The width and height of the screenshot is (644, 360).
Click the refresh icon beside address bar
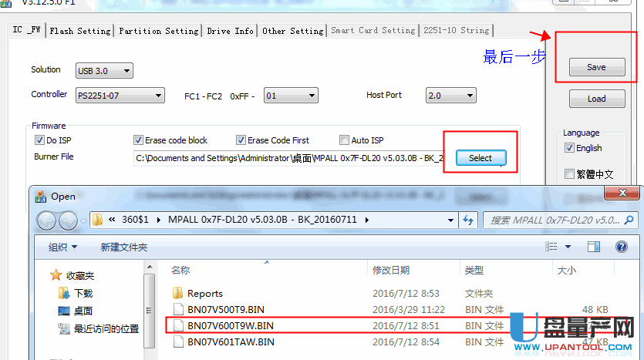pos(467,220)
